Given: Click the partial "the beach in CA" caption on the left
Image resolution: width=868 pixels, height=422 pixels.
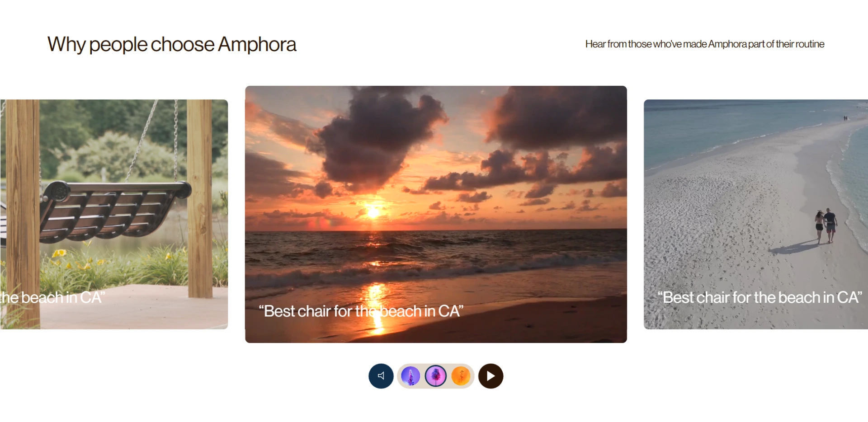Looking at the screenshot, I should (x=52, y=297).
